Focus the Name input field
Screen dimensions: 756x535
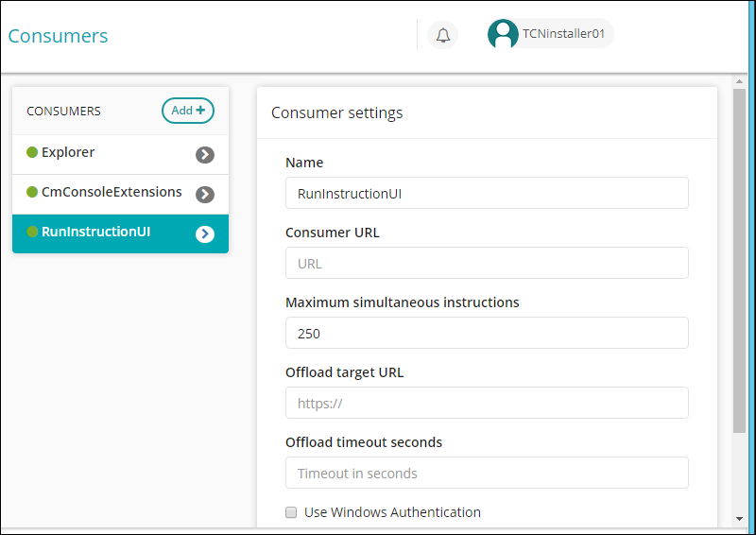[x=487, y=193]
